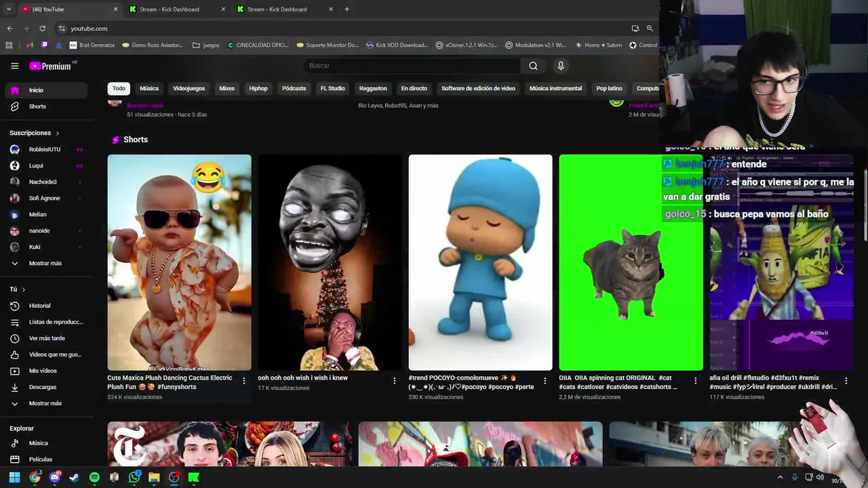Select the FL Studio filter chip
Screen dimensions: 868x488
[x=332, y=89]
